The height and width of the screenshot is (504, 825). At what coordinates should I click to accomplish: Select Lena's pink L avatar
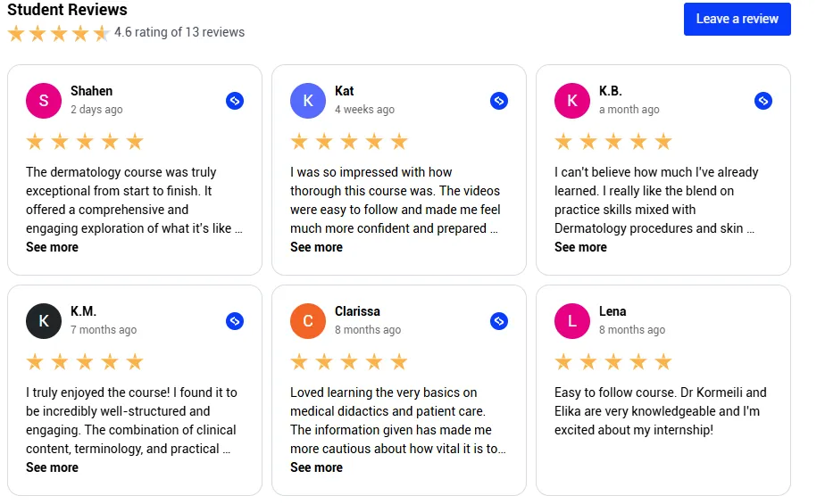tap(572, 320)
